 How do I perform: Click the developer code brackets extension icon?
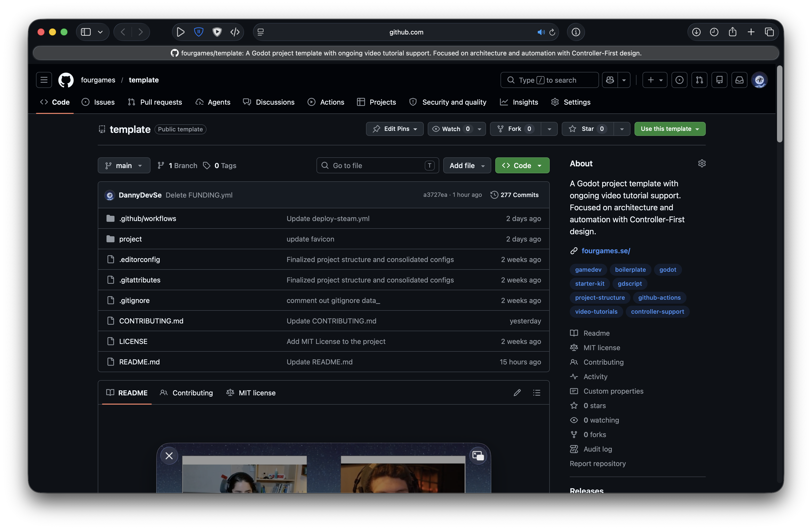235,32
